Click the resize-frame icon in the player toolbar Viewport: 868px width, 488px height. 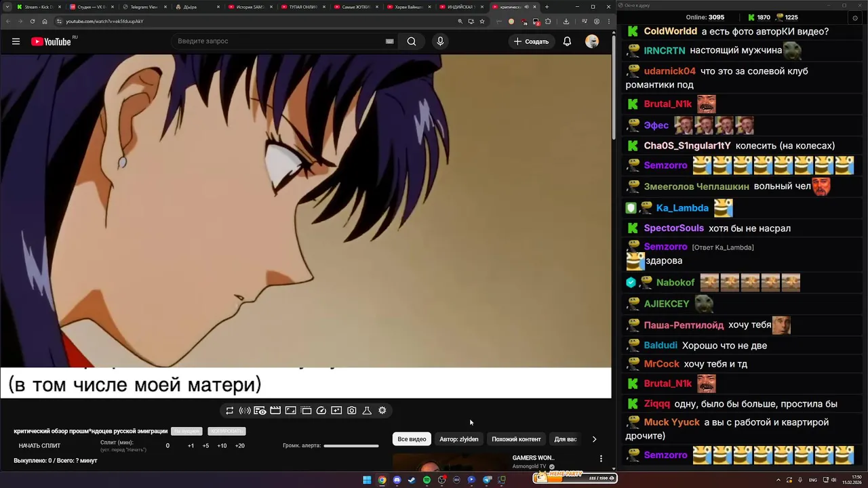[x=290, y=411]
